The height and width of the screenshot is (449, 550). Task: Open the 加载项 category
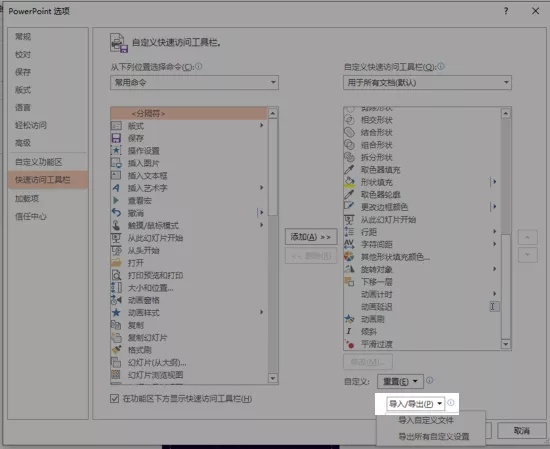coord(27,199)
